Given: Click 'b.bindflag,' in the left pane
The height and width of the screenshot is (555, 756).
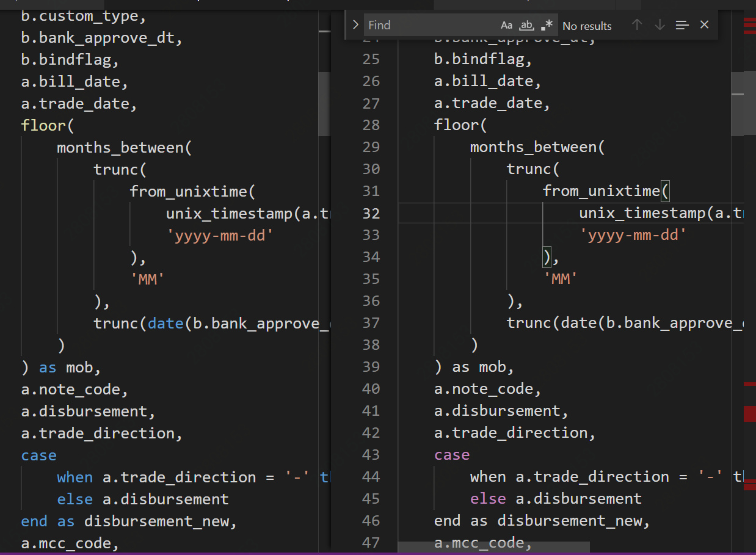Looking at the screenshot, I should click(x=70, y=60).
